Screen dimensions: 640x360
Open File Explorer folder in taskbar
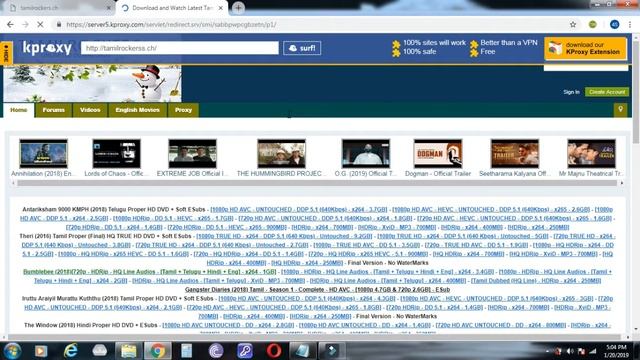(x=129, y=351)
